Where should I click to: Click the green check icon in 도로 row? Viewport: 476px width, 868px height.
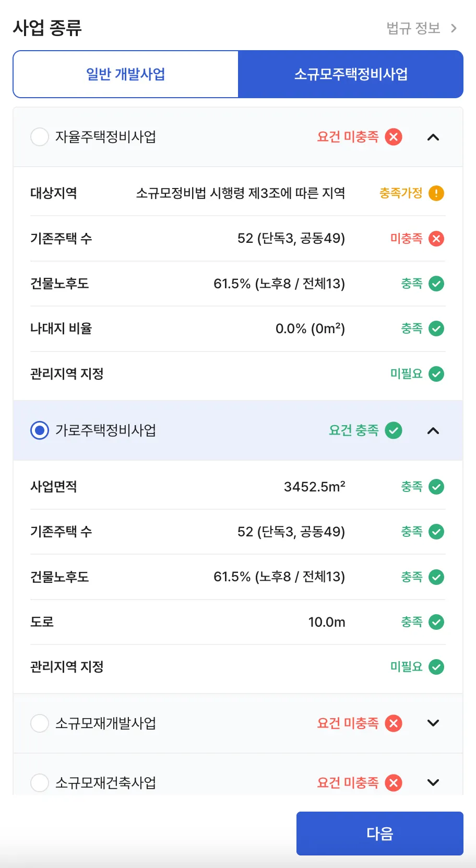[x=436, y=622]
